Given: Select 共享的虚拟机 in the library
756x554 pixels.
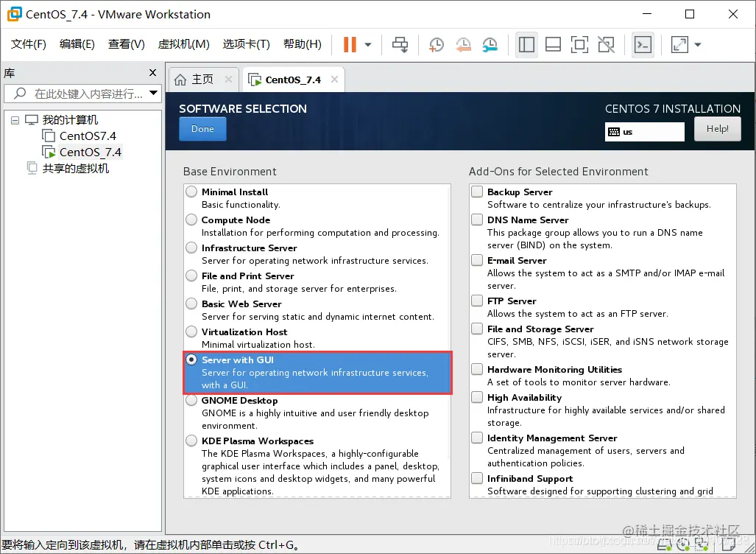Looking at the screenshot, I should tap(75, 169).
